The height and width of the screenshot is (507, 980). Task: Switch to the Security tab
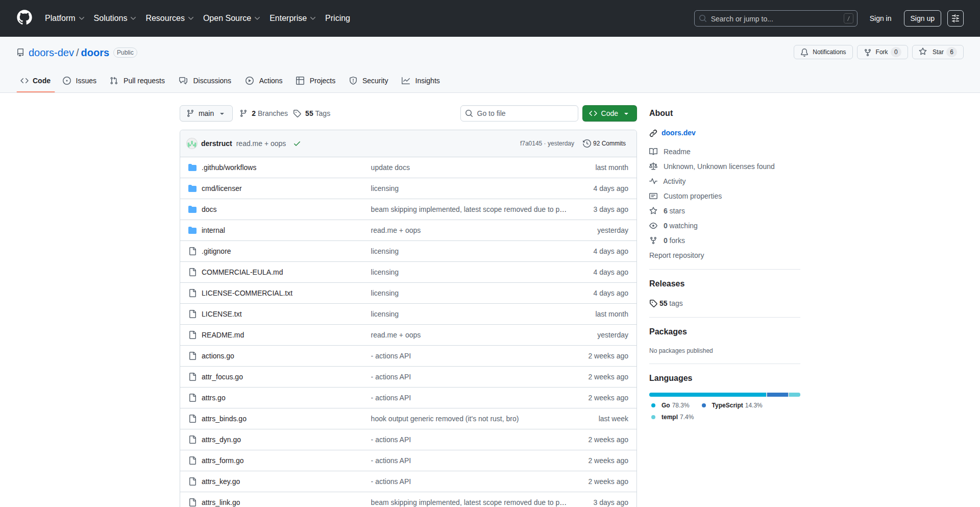click(x=369, y=81)
